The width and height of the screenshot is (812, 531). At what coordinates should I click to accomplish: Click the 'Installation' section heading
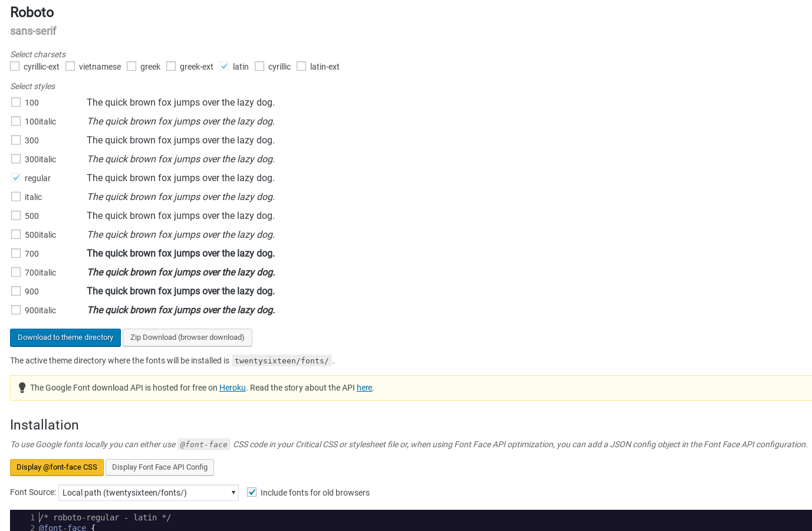point(44,425)
